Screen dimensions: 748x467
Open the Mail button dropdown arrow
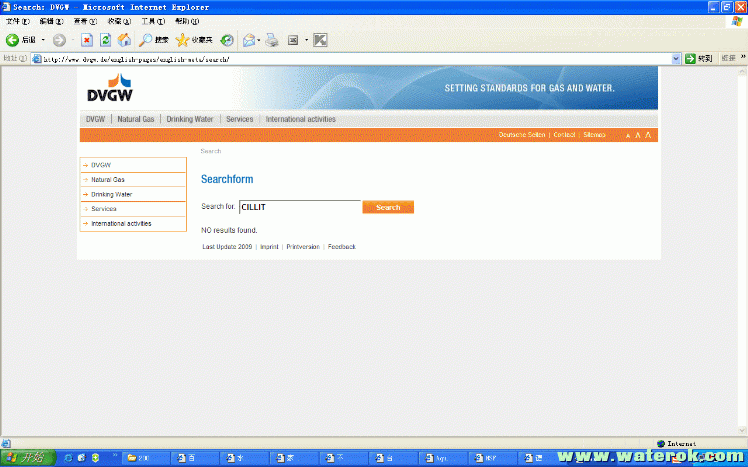(259, 40)
